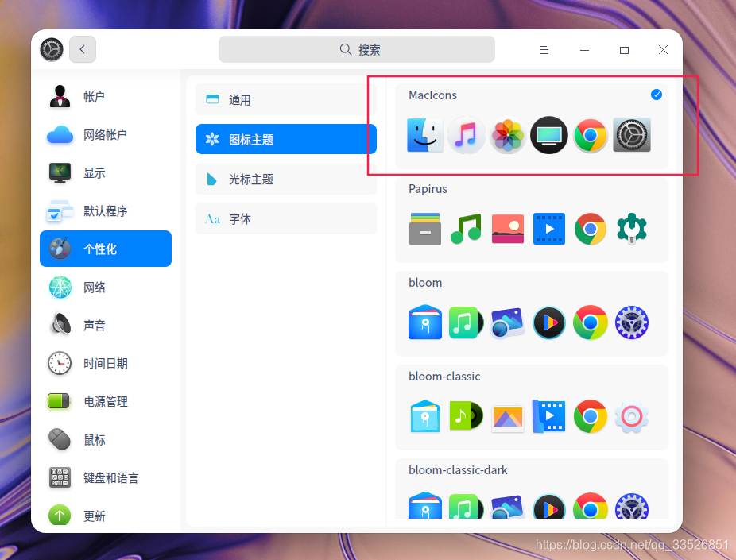The width and height of the screenshot is (736, 560).
Task: Click the bloom-classic theme title
Action: click(x=444, y=377)
